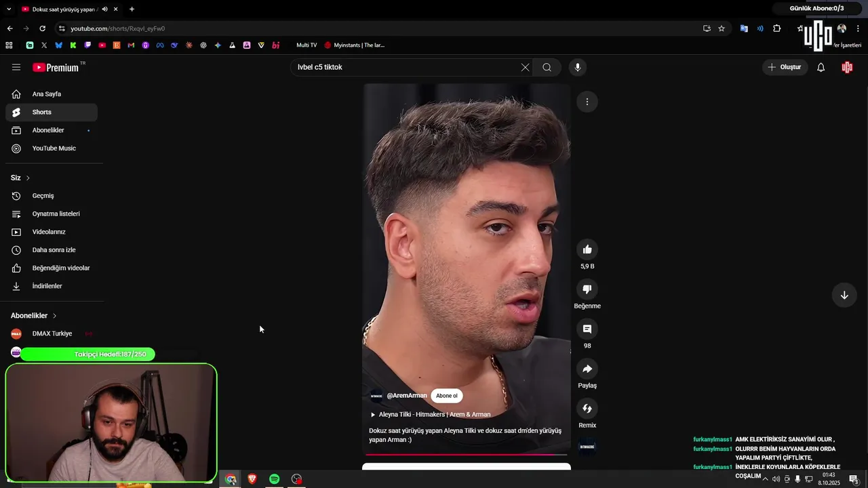View site information icon in address bar
The width and height of the screenshot is (868, 488).
tap(62, 28)
